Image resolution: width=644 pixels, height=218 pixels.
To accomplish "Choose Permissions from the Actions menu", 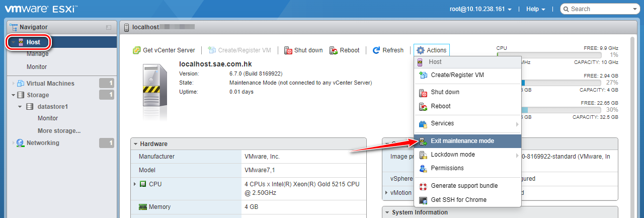I will pyautogui.click(x=447, y=168).
